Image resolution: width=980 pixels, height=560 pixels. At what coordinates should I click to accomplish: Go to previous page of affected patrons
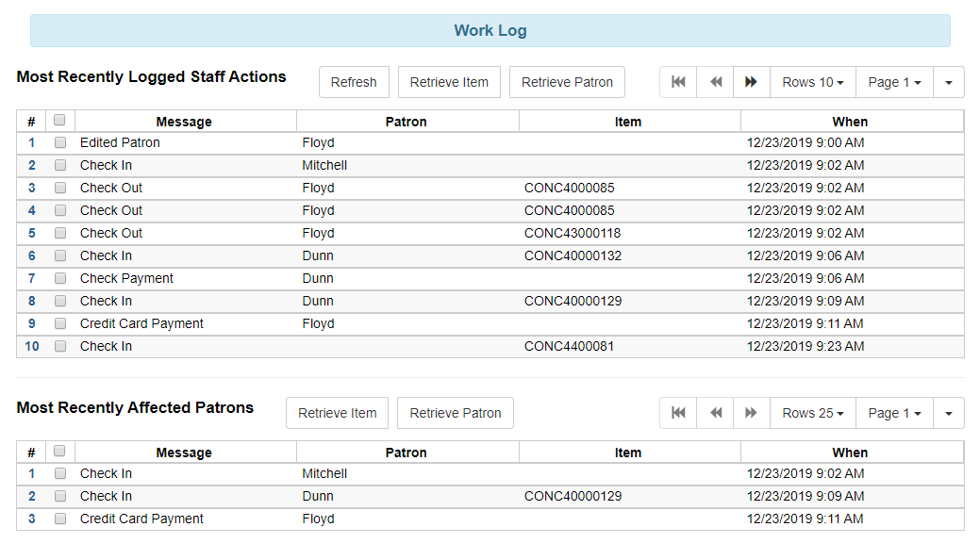coord(714,412)
